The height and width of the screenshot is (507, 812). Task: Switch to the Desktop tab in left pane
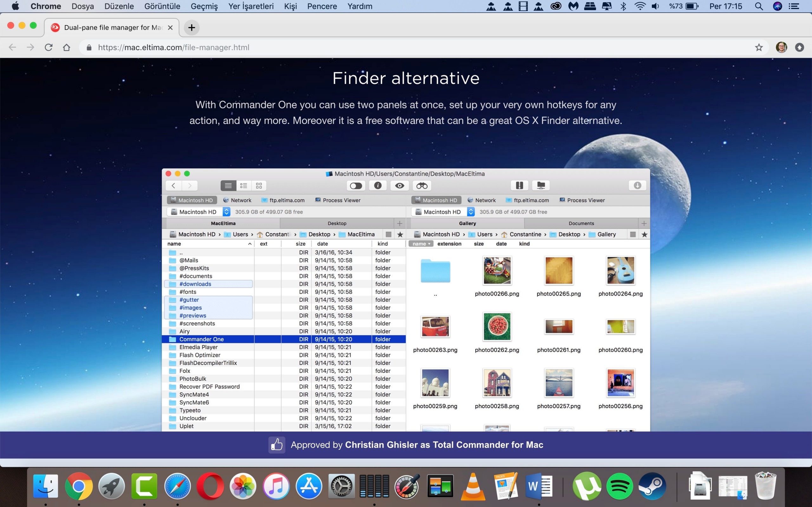[x=337, y=223]
